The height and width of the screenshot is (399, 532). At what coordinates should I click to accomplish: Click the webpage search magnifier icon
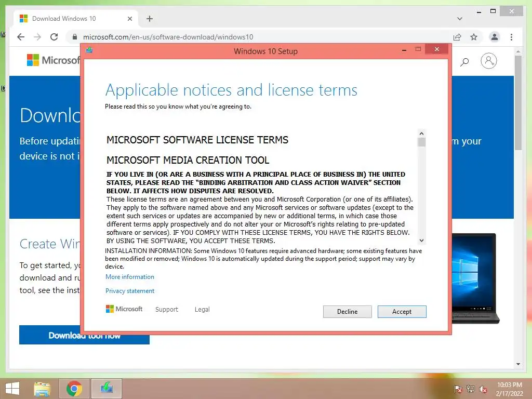click(x=464, y=62)
